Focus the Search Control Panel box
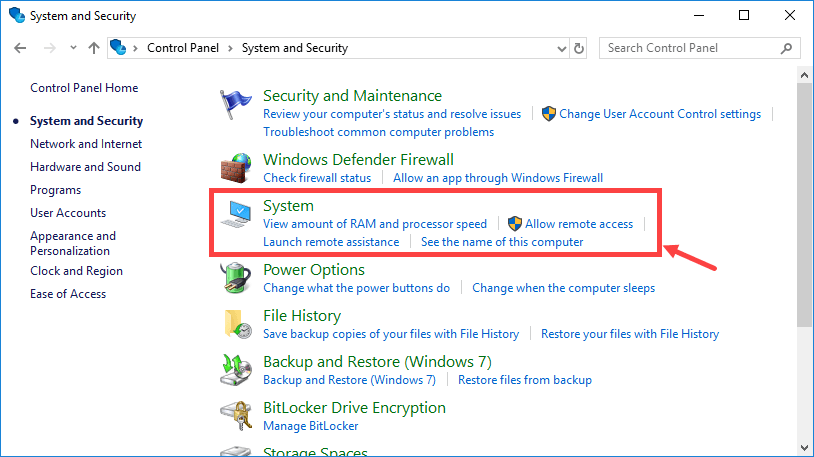The image size is (814, 457). pos(688,48)
